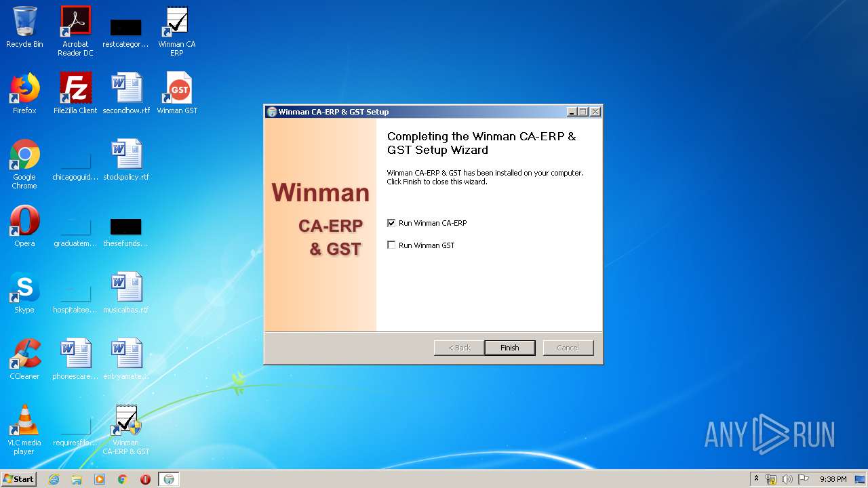
Task: Select stockpolicy.rtf document icon
Action: [126, 160]
